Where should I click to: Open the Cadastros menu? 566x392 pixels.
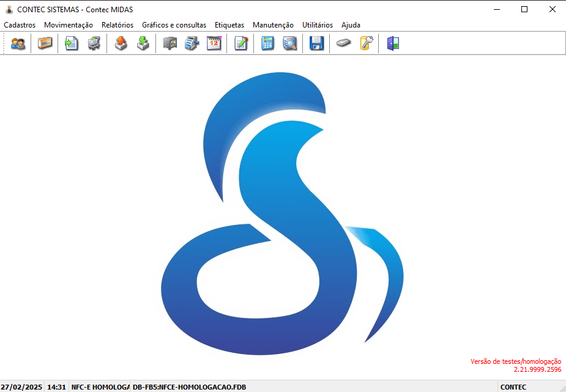point(20,25)
